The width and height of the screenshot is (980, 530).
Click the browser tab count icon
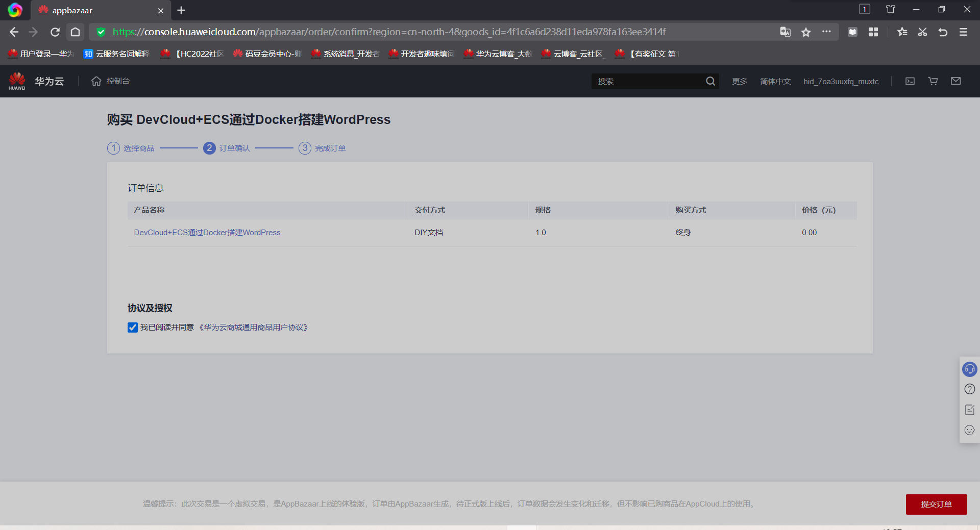coord(865,9)
